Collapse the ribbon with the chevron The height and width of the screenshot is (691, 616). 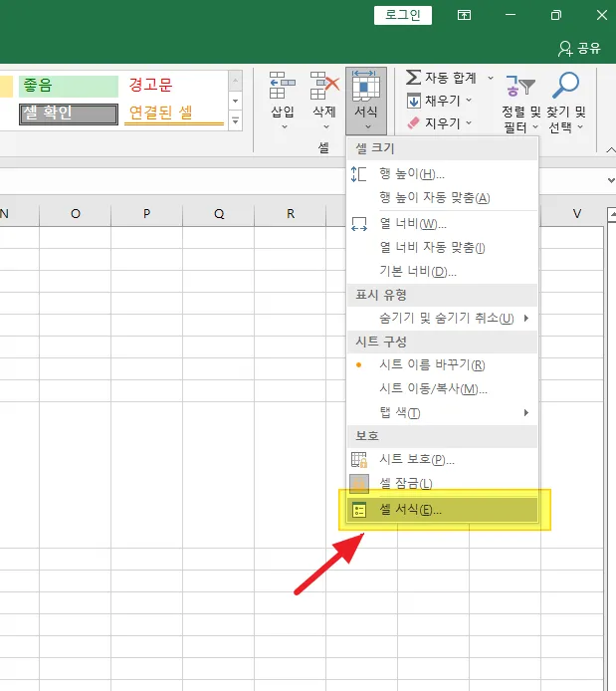pyautogui.click(x=611, y=150)
